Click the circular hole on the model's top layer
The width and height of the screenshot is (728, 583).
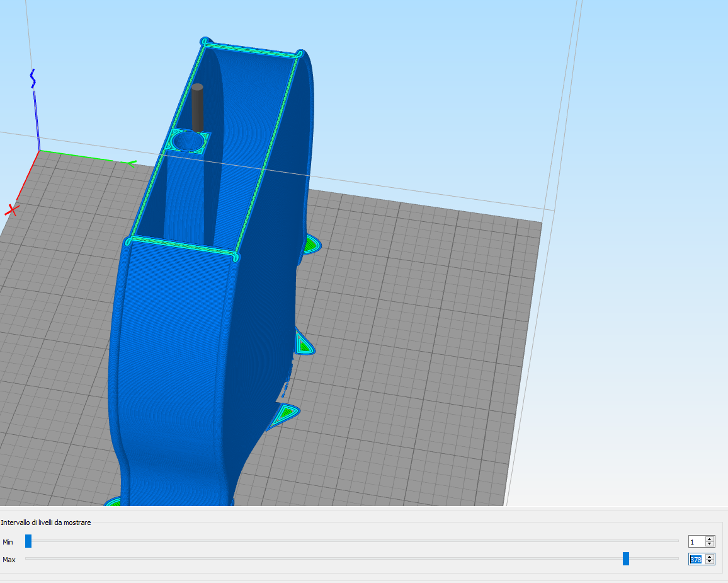click(188, 141)
